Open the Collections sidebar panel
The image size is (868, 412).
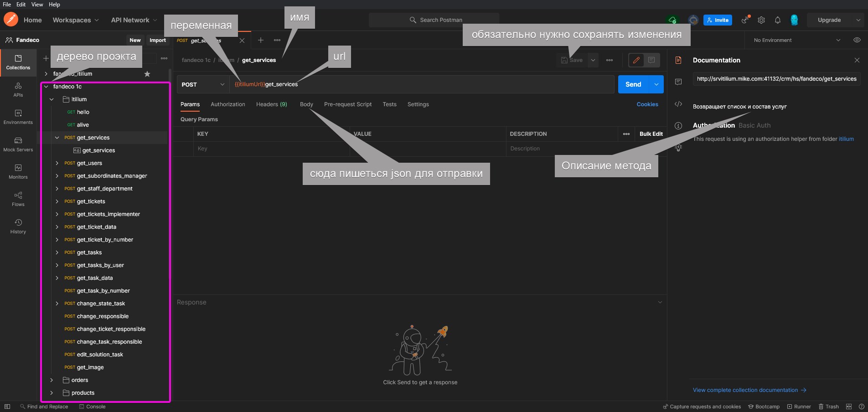[18, 62]
